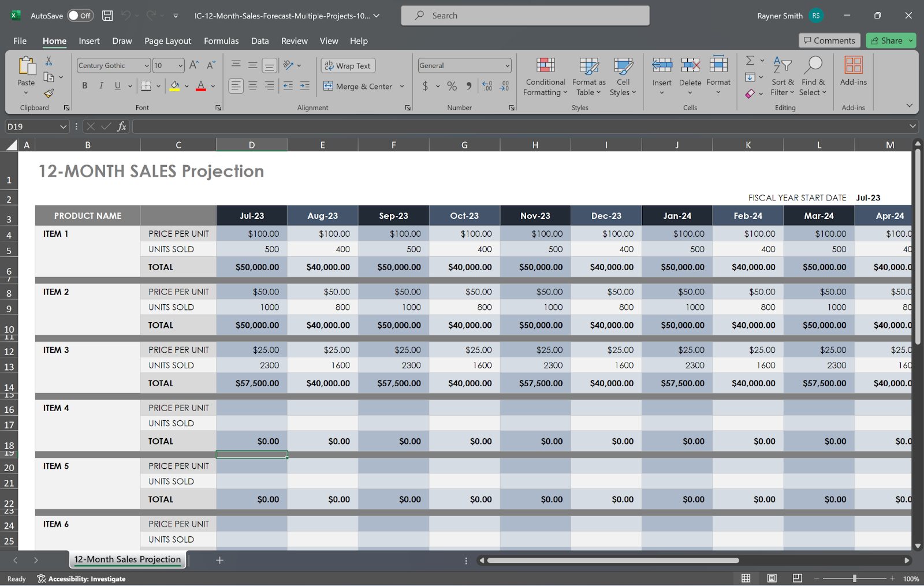The image size is (924, 586).
Task: Click the Orientation text angle icon
Action: 289,65
